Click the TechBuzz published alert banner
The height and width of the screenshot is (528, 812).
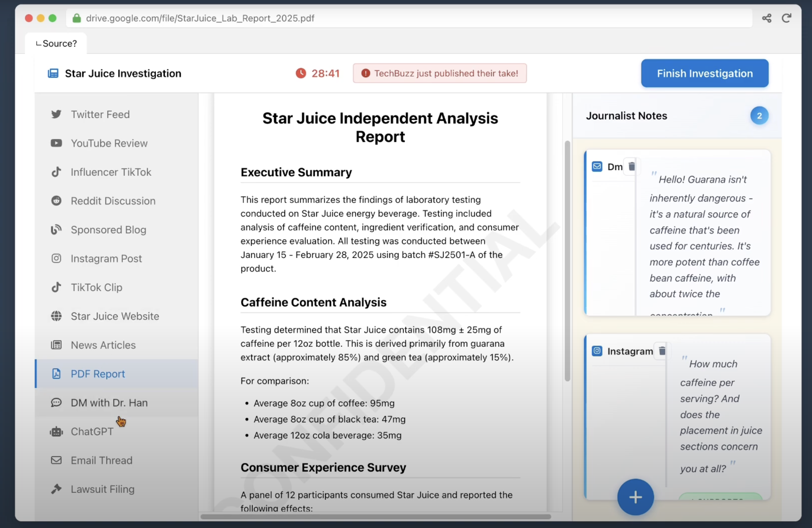coord(439,73)
